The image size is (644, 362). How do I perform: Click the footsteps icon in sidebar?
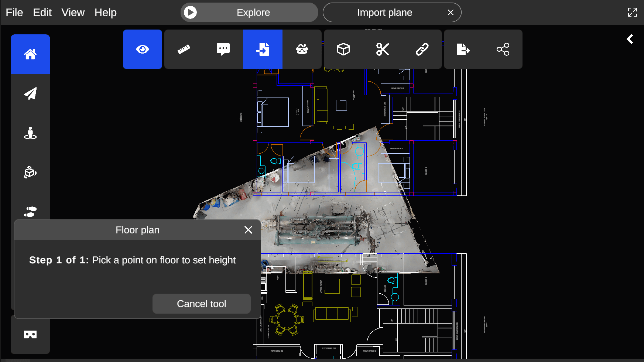point(30,212)
